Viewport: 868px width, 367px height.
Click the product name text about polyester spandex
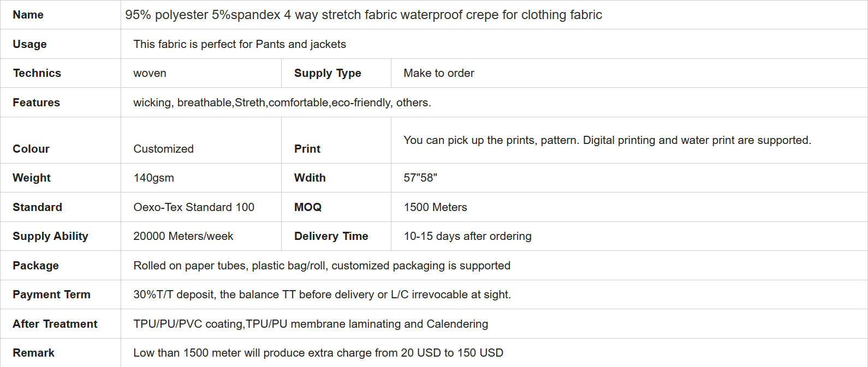364,15
